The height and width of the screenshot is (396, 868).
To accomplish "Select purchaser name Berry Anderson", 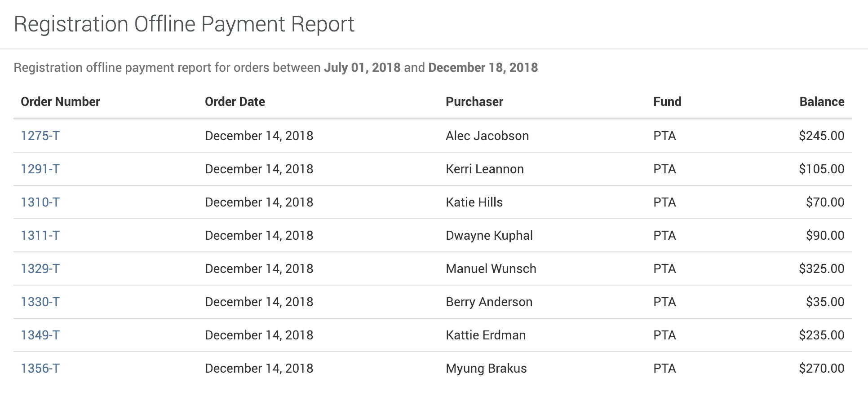I will [489, 302].
